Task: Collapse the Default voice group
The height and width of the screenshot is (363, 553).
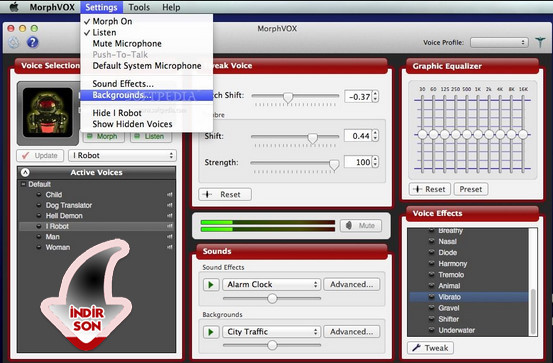Action: [24, 184]
